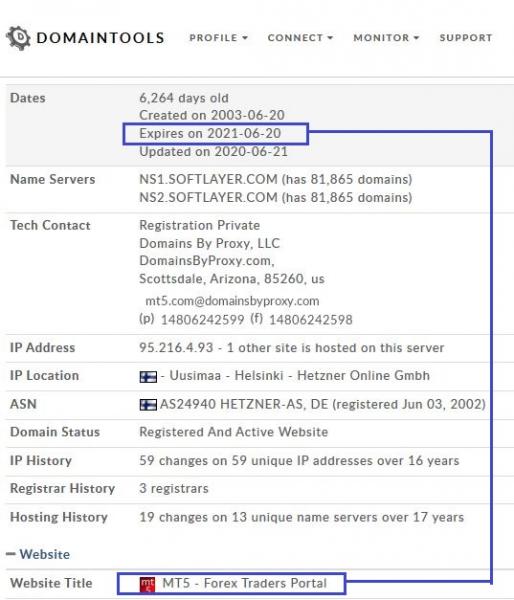This screenshot has height=600, width=514.
Task: Click the 'IP Address' row label
Action: click(x=42, y=348)
